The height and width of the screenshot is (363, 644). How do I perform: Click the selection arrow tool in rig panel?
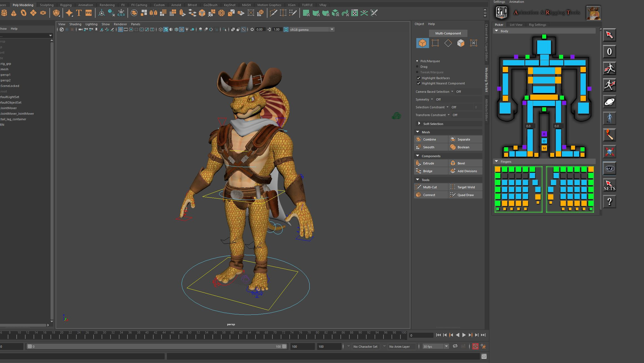[609, 35]
